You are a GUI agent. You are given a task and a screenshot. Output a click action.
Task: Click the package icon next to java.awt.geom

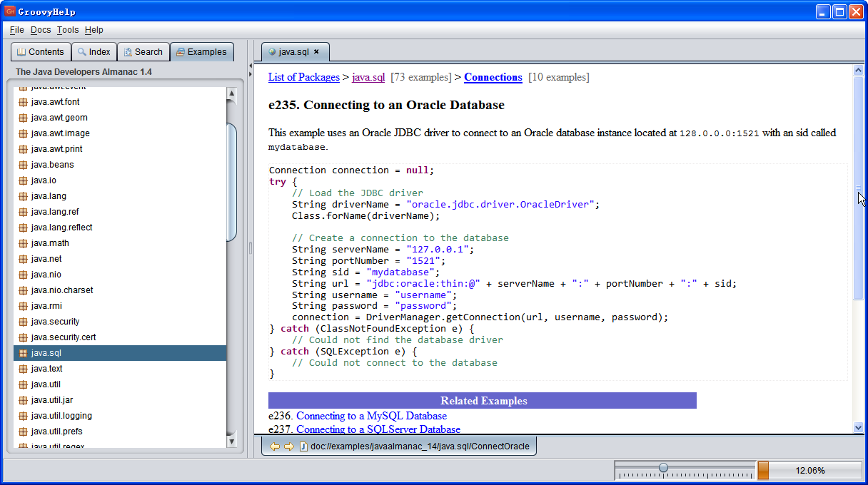(24, 118)
